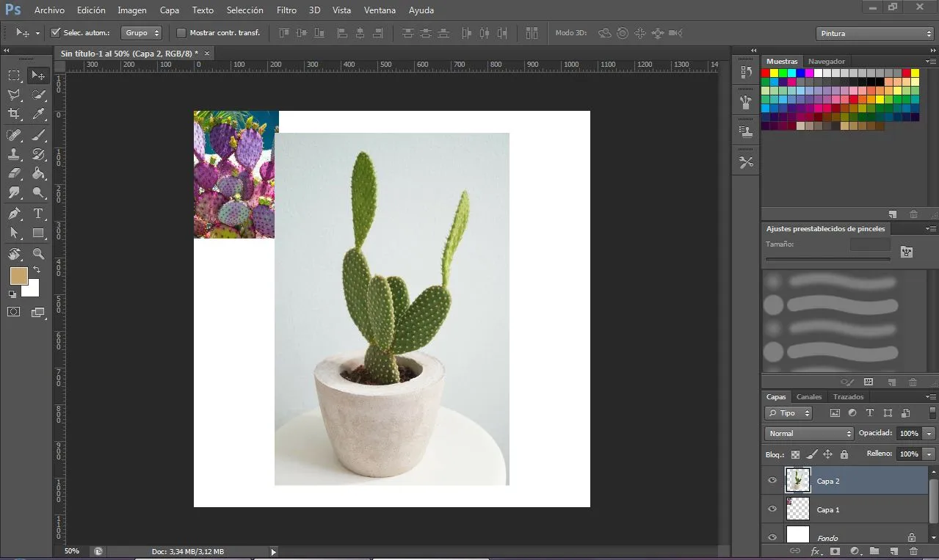Toggle lock position for the layer
The width and height of the screenshot is (939, 560).
click(828, 454)
